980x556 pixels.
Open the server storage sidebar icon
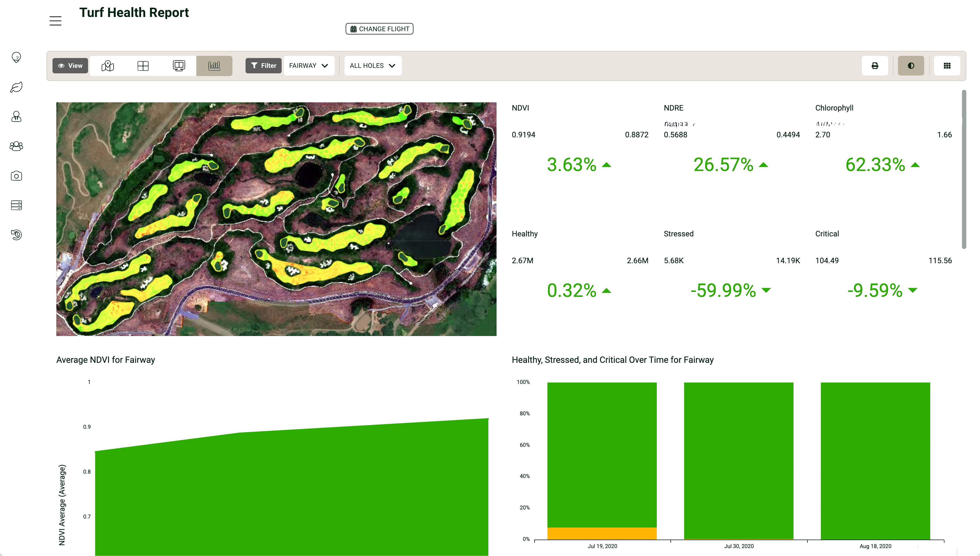point(16,205)
